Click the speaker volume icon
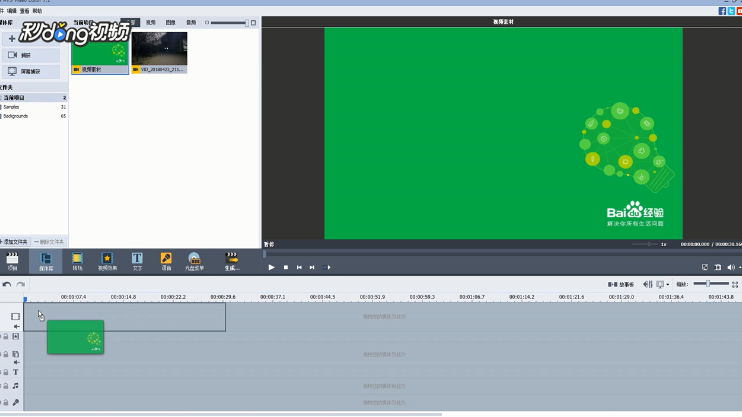Image resolution: width=742 pixels, height=417 pixels. click(x=731, y=267)
